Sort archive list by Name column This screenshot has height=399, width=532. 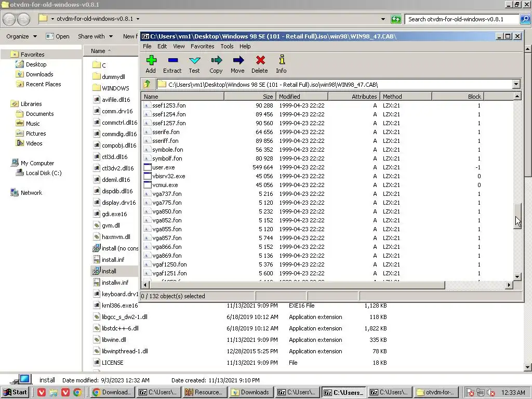click(182, 96)
